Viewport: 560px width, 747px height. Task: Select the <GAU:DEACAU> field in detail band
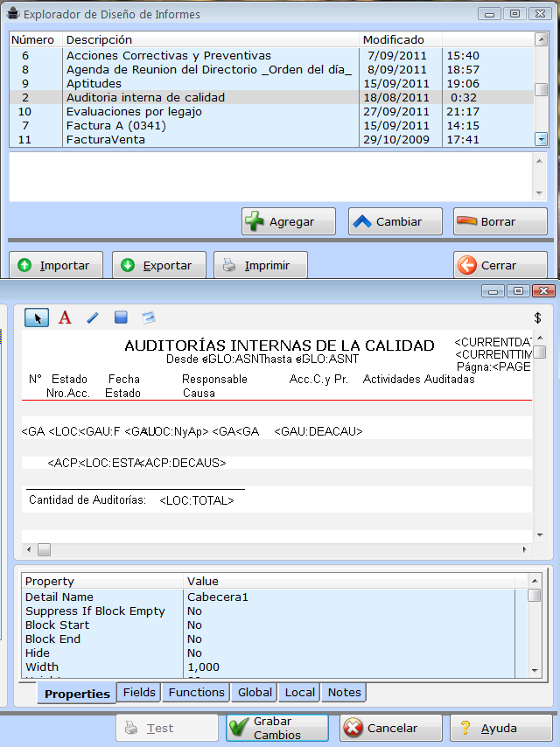click(x=318, y=431)
